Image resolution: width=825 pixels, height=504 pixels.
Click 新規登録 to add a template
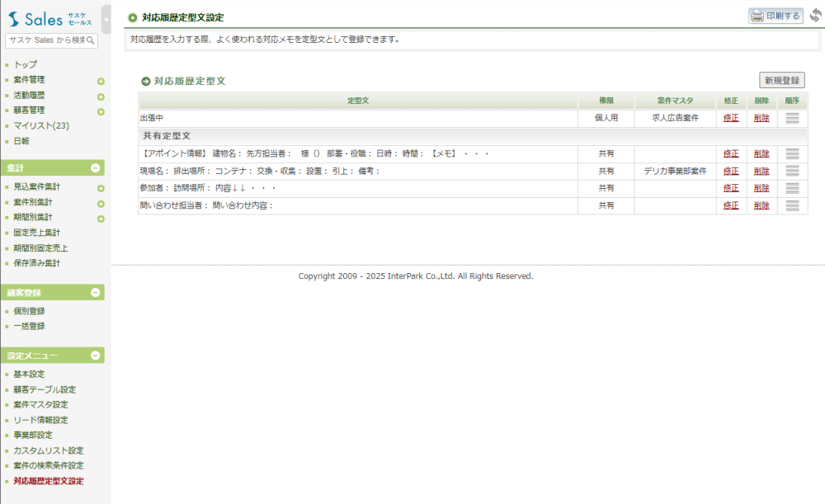click(781, 80)
